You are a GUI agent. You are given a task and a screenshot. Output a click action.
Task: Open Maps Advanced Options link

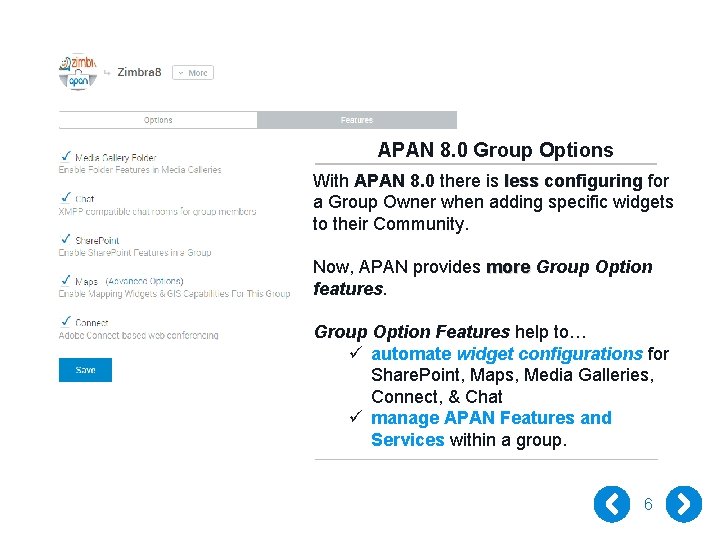(x=144, y=281)
